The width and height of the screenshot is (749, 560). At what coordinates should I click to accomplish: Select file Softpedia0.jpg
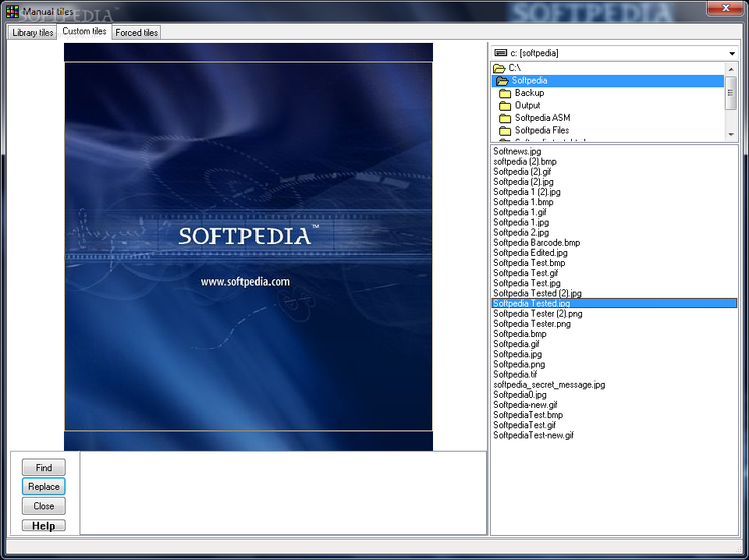point(520,395)
